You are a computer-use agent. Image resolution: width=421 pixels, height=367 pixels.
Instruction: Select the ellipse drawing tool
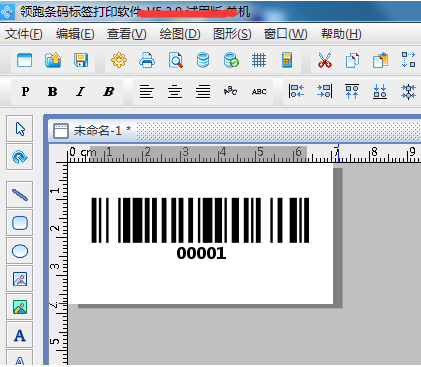click(x=20, y=251)
